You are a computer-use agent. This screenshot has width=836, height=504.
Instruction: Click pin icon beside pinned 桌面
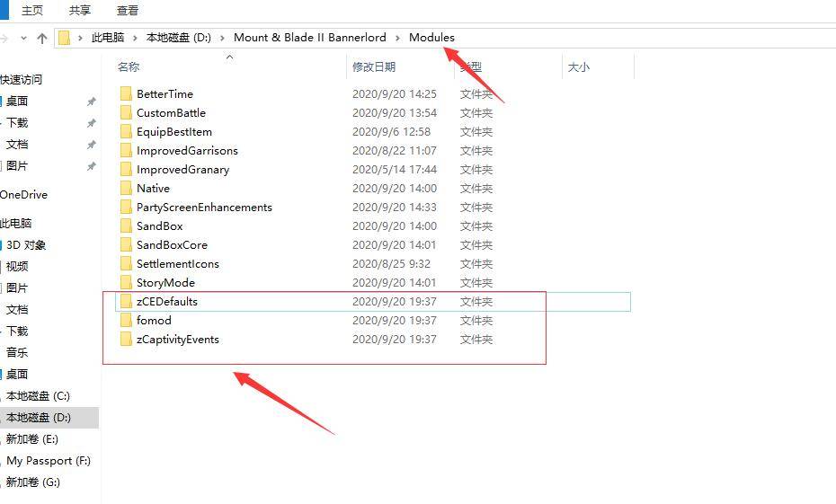point(91,102)
